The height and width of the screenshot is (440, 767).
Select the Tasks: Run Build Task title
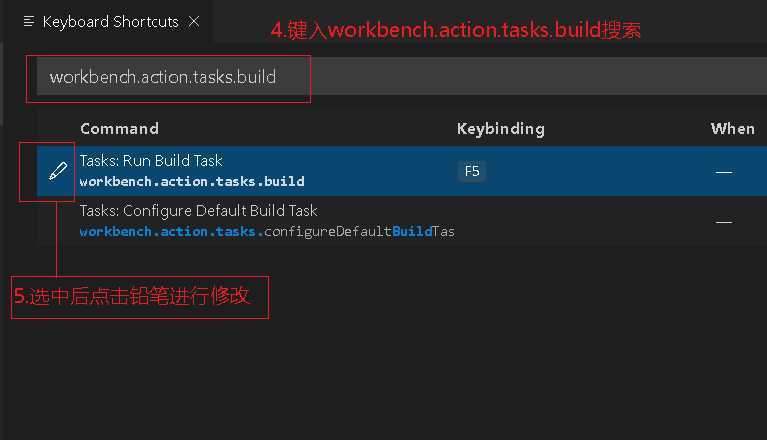(x=151, y=161)
